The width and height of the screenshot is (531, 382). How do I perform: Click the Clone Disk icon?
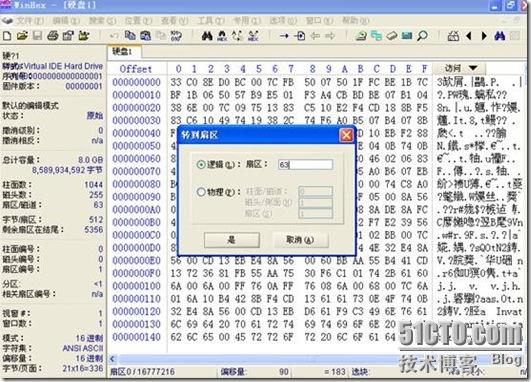click(376, 36)
